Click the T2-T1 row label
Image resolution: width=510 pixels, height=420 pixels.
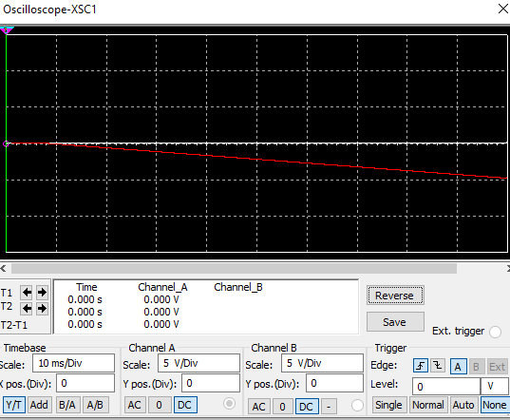tap(14, 325)
